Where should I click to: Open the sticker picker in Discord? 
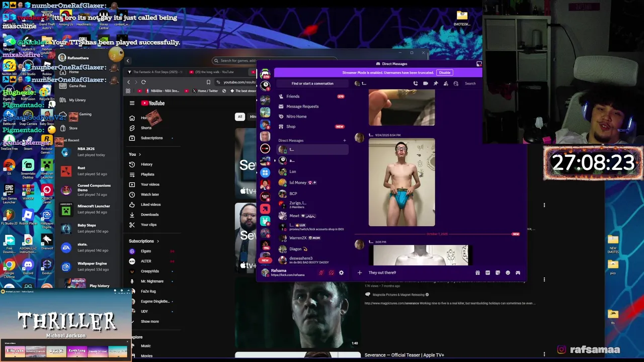(498, 273)
